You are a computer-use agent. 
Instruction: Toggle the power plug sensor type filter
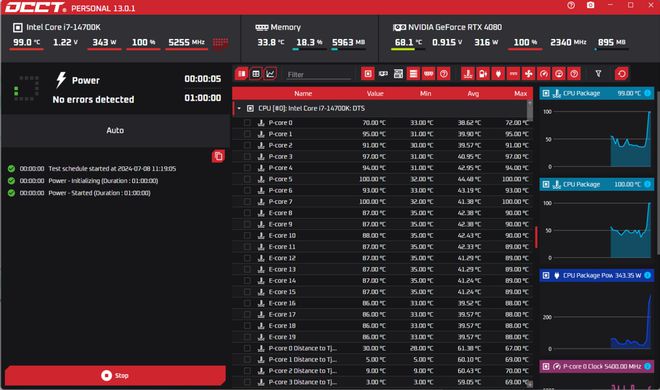pos(498,74)
